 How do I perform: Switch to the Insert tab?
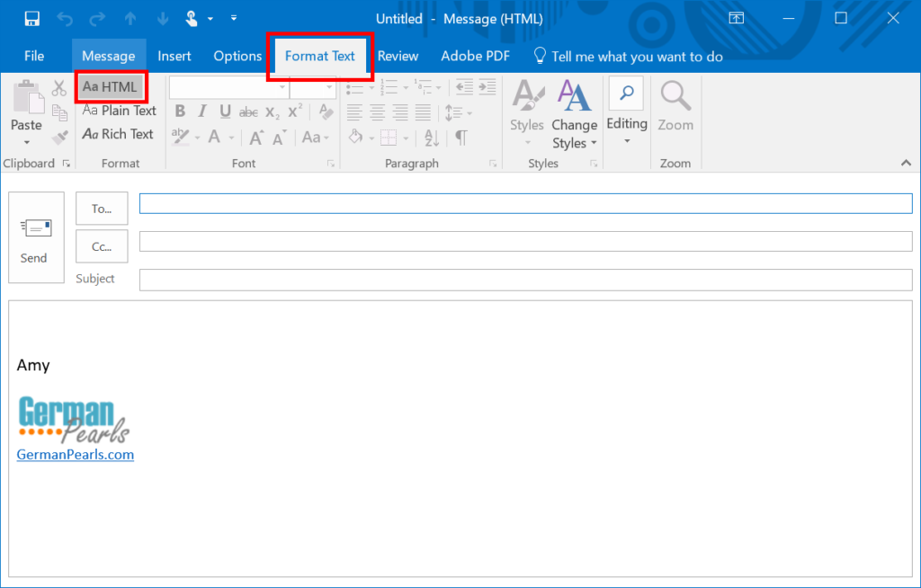pyautogui.click(x=174, y=56)
